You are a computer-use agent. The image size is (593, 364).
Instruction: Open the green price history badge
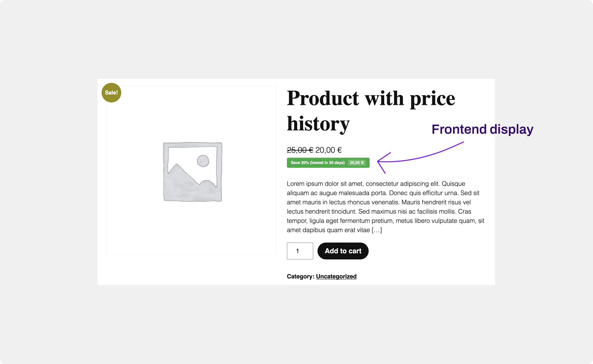(x=328, y=162)
